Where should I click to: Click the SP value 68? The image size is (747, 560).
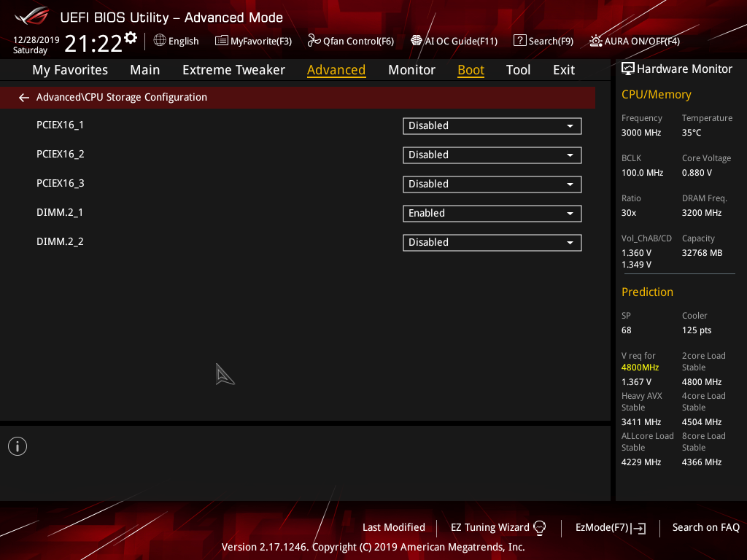tap(626, 330)
